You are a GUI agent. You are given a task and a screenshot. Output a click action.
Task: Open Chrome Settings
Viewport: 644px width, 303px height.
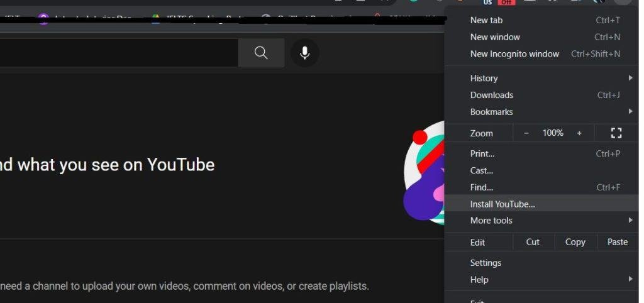pos(541,263)
